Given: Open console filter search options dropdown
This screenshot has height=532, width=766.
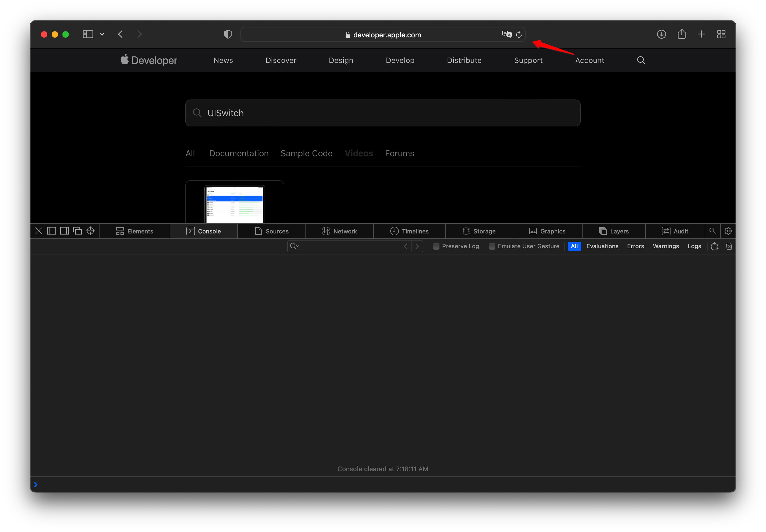Looking at the screenshot, I should click(295, 246).
